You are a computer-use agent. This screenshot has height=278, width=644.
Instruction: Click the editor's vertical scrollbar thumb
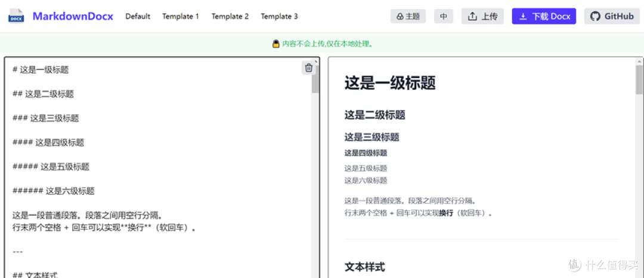coord(315,79)
